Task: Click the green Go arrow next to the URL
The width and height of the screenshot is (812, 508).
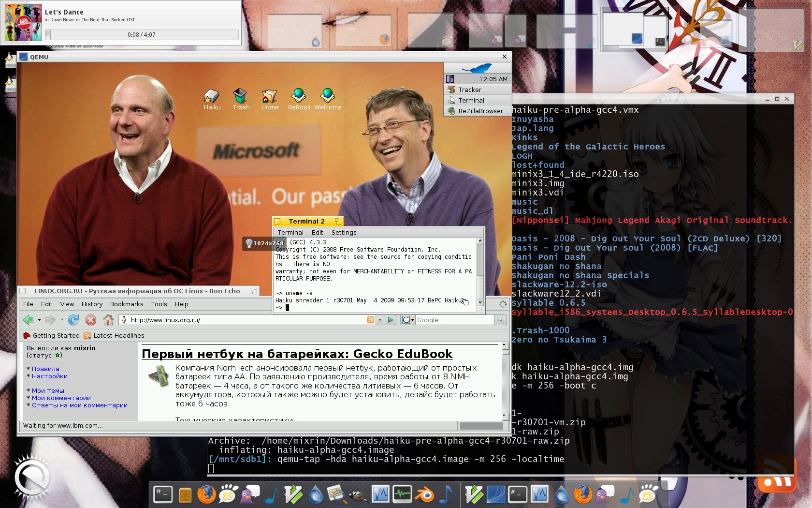Action: click(391, 320)
